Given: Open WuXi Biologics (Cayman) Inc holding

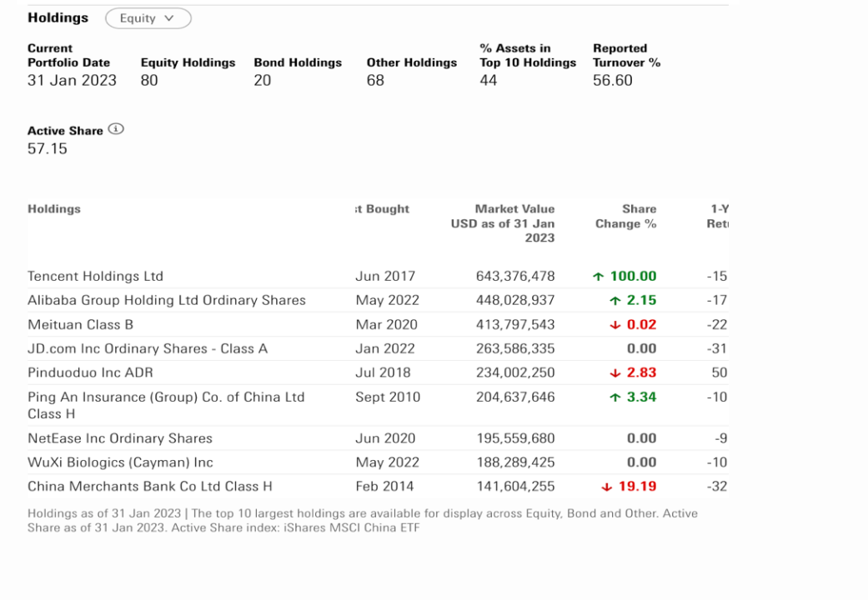Looking at the screenshot, I should tap(120, 462).
